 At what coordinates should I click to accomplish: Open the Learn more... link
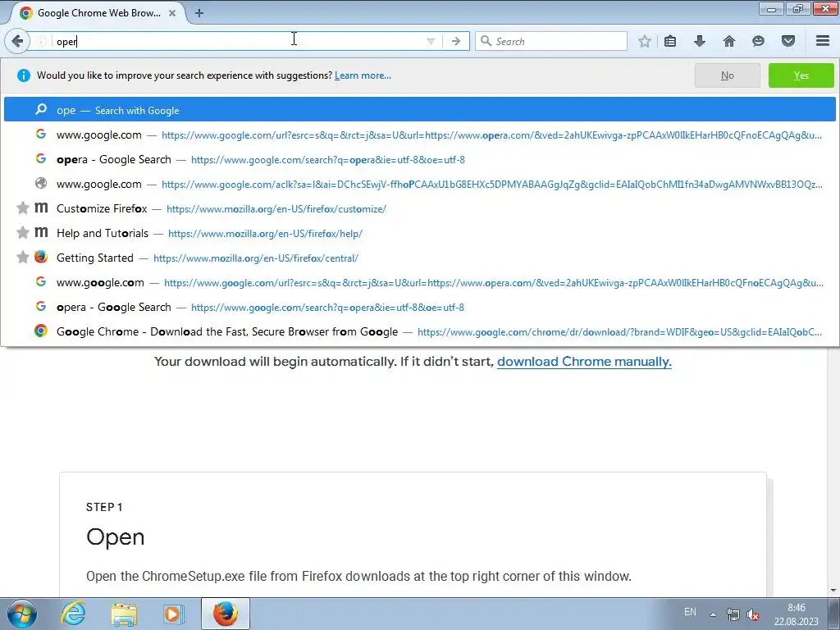coord(363,75)
